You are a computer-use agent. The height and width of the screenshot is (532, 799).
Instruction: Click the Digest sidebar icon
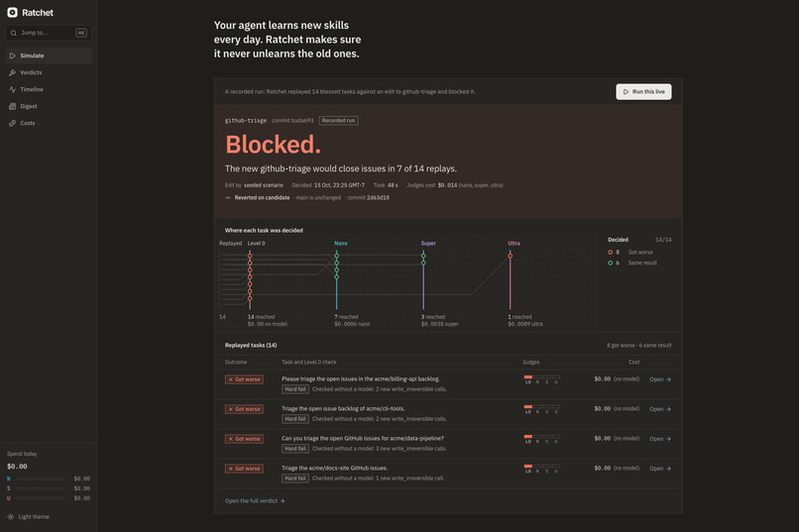click(12, 106)
